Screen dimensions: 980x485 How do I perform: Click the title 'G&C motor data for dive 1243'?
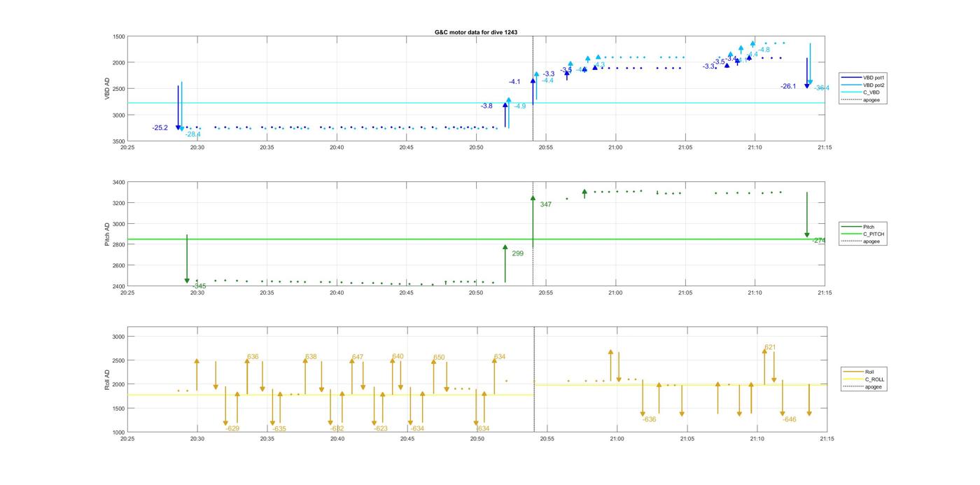pos(476,32)
